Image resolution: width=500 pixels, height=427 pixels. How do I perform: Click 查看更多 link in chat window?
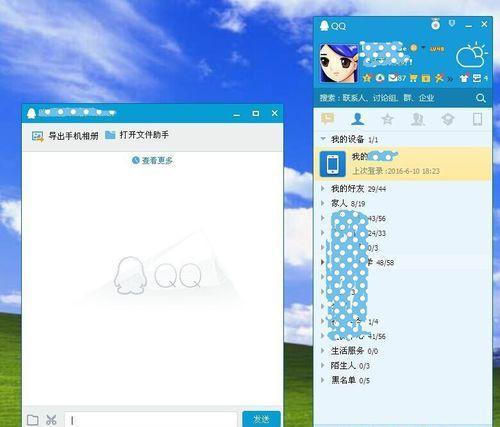[157, 160]
